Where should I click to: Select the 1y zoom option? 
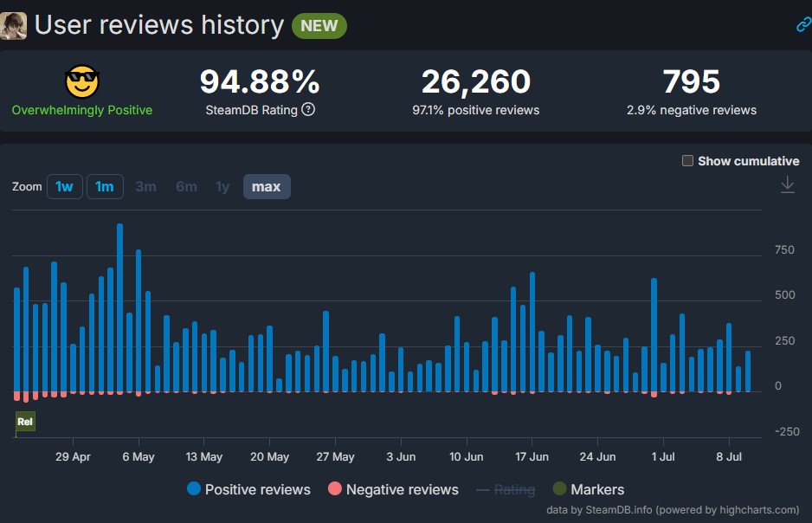click(x=222, y=186)
